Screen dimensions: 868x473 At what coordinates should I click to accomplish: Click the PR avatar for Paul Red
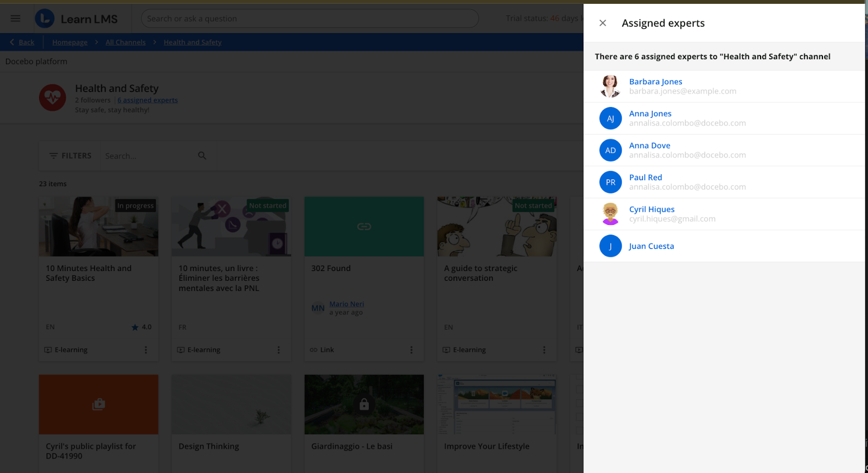610,182
